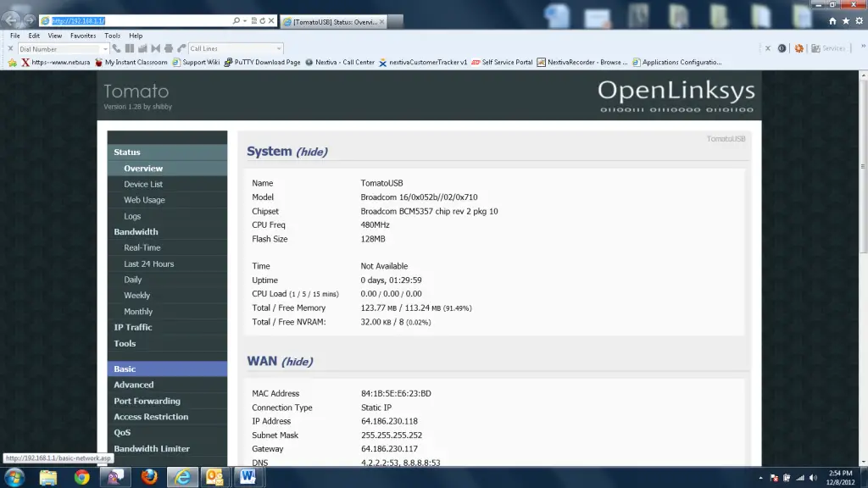The image size is (868, 488).
Task: Open the Tools menu in menu bar
Action: tap(112, 36)
